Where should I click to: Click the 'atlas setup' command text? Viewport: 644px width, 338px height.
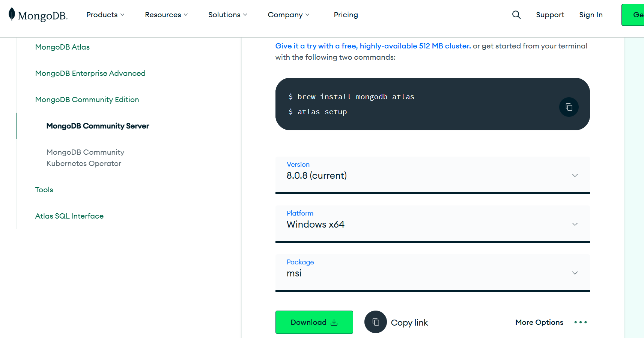click(322, 112)
